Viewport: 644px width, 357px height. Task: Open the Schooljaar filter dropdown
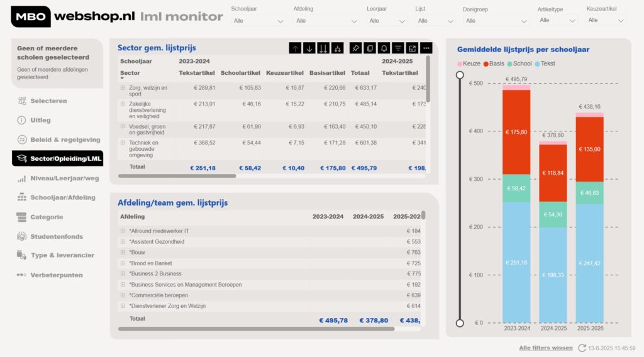258,21
